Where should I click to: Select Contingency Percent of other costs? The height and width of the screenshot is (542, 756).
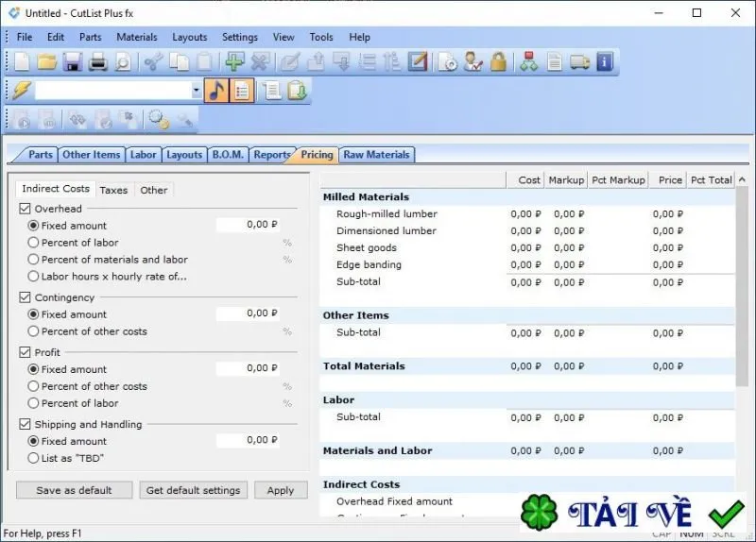tap(33, 331)
